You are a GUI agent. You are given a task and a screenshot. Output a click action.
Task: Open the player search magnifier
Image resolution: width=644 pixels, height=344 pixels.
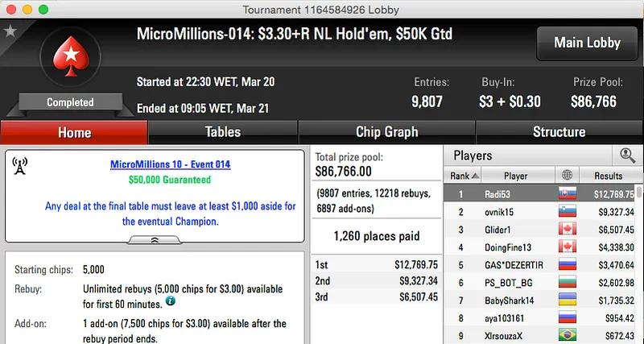pos(625,155)
